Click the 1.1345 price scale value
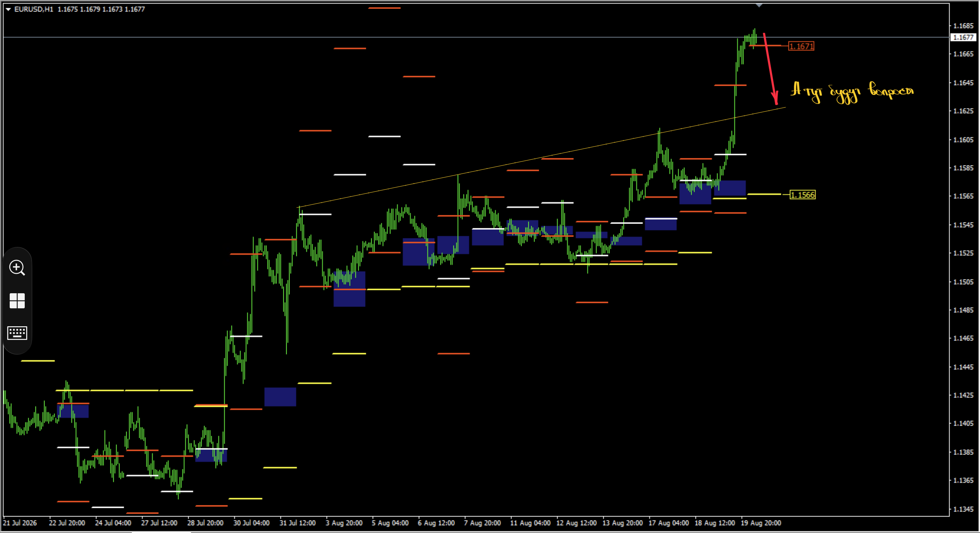The height and width of the screenshot is (533, 980). pos(963,509)
